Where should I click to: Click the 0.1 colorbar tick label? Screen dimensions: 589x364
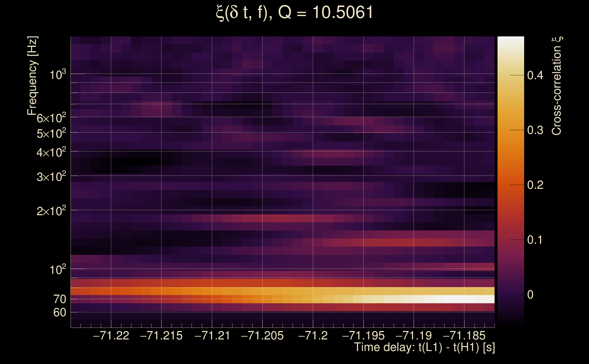click(535, 240)
